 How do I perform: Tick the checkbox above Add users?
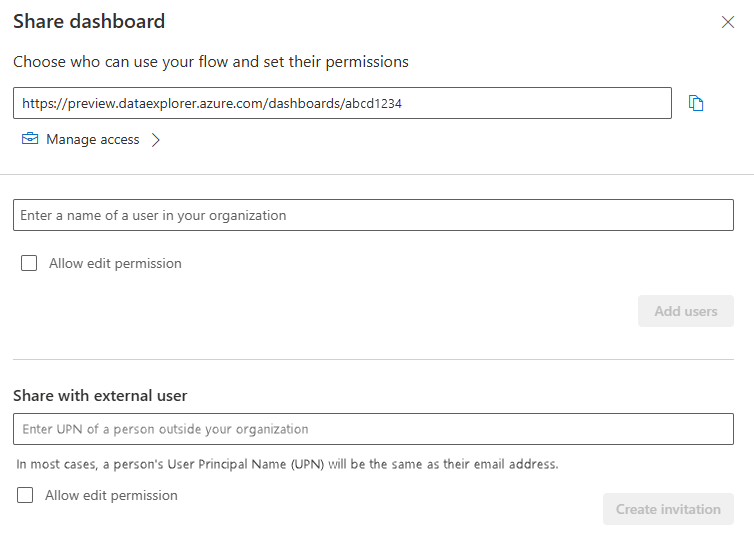[x=29, y=263]
